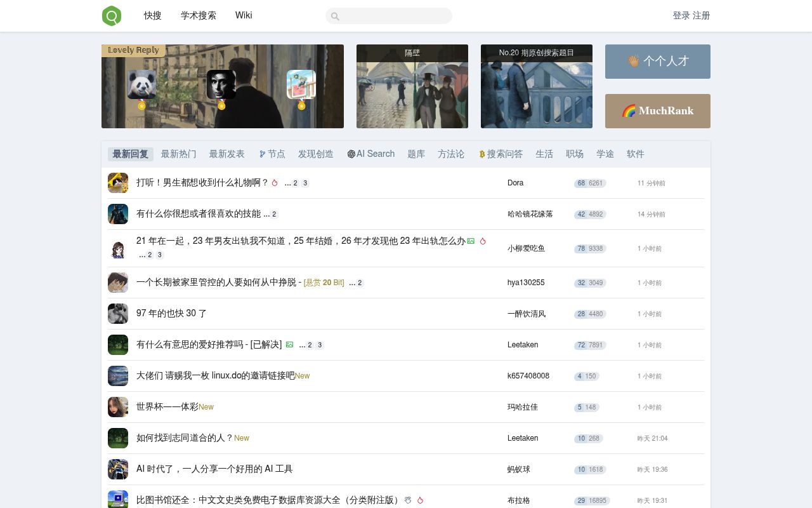Open post AI 时代了，一人分享一个好用的 AI 工具
Image resolution: width=812 pixels, height=508 pixels.
pyautogui.click(x=214, y=469)
